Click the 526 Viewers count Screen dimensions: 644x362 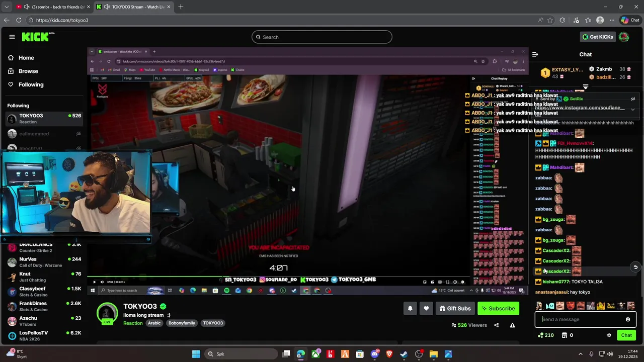tap(469, 325)
